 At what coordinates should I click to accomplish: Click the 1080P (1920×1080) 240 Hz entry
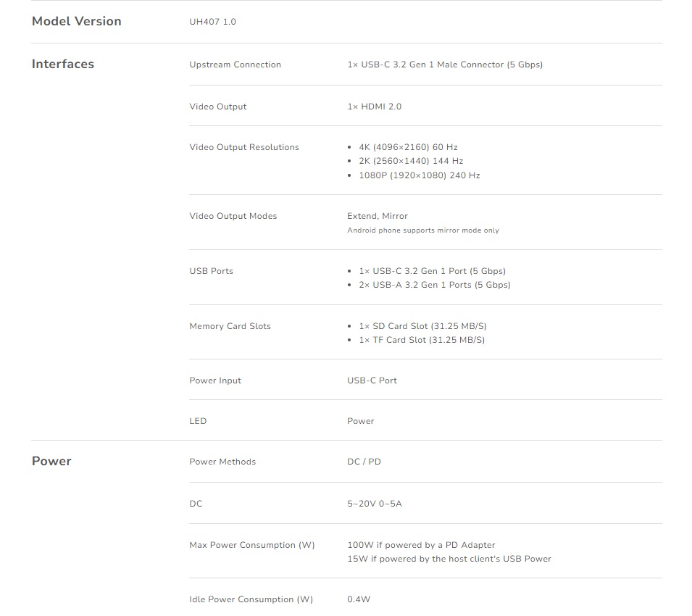pyautogui.click(x=419, y=175)
